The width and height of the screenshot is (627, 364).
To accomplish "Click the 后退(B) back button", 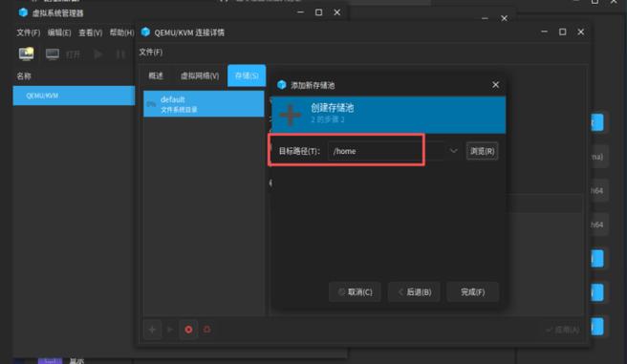I will [414, 292].
